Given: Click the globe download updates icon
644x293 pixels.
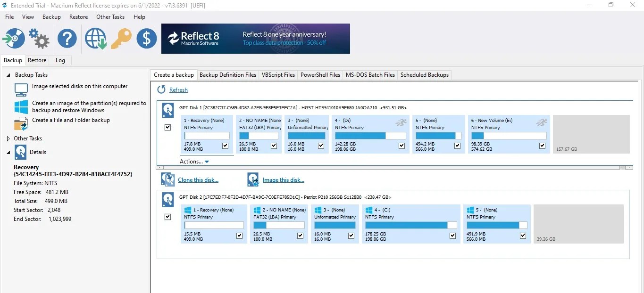Looking at the screenshot, I should (95, 38).
